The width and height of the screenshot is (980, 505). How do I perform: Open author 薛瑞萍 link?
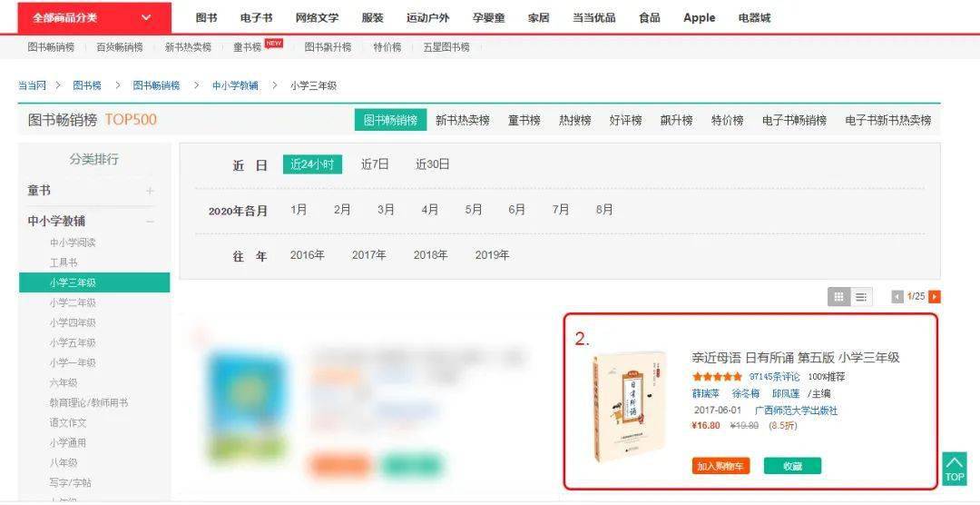tap(706, 393)
